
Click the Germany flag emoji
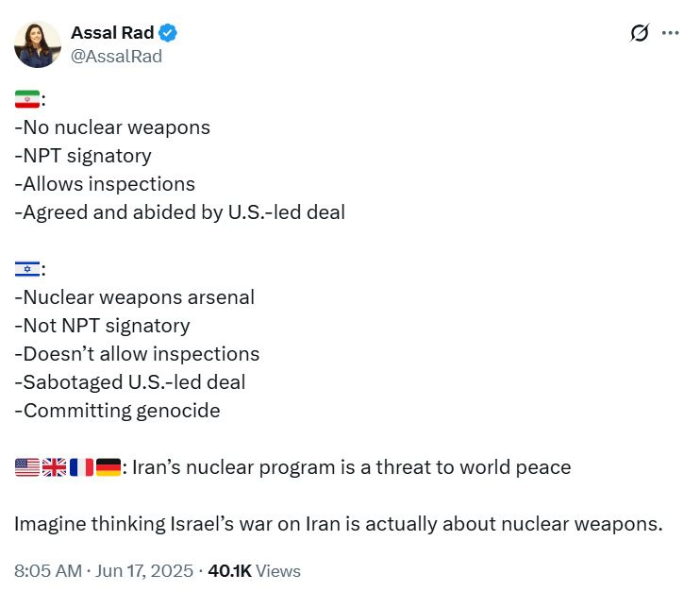tap(108, 467)
